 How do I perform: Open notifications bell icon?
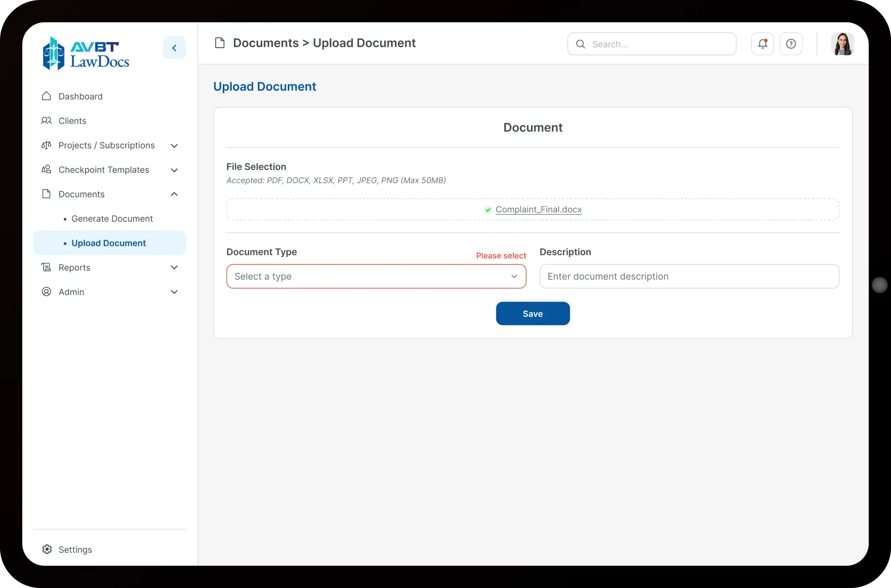[x=762, y=44]
